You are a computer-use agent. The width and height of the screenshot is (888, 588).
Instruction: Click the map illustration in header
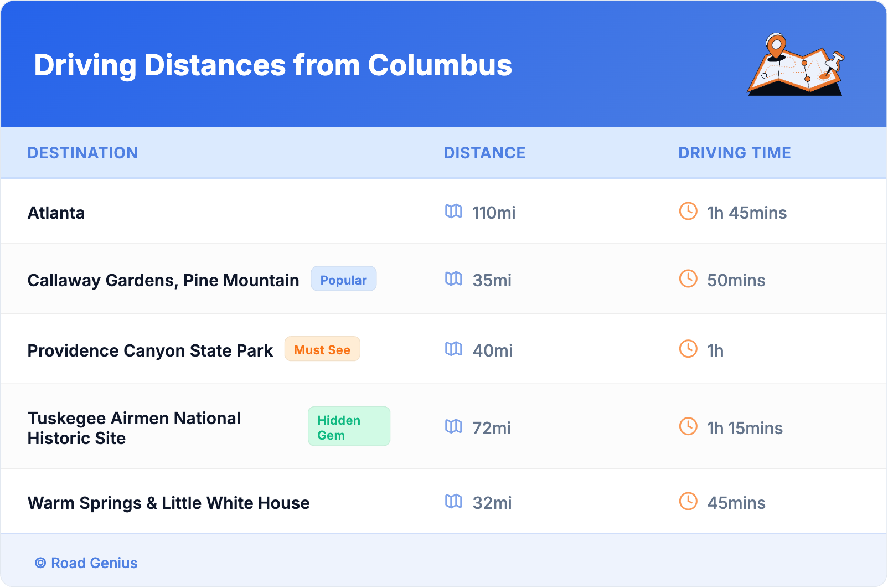click(x=796, y=65)
